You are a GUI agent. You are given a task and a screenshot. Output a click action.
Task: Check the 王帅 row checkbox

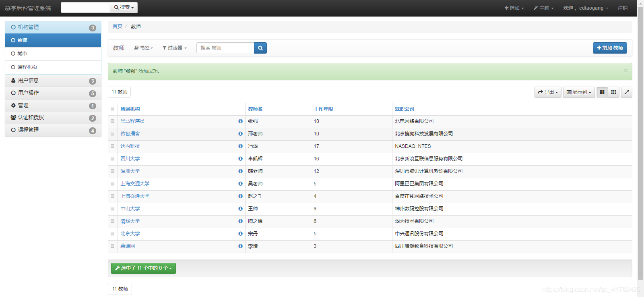[x=113, y=209]
